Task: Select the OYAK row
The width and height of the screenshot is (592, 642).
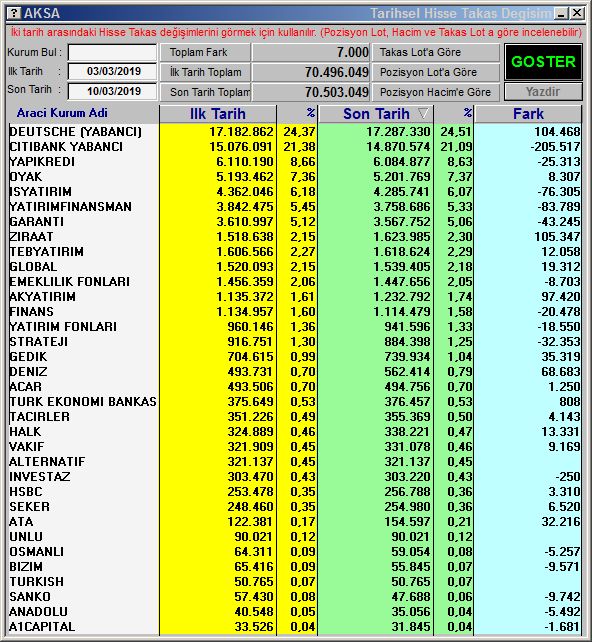Action: tap(295, 176)
